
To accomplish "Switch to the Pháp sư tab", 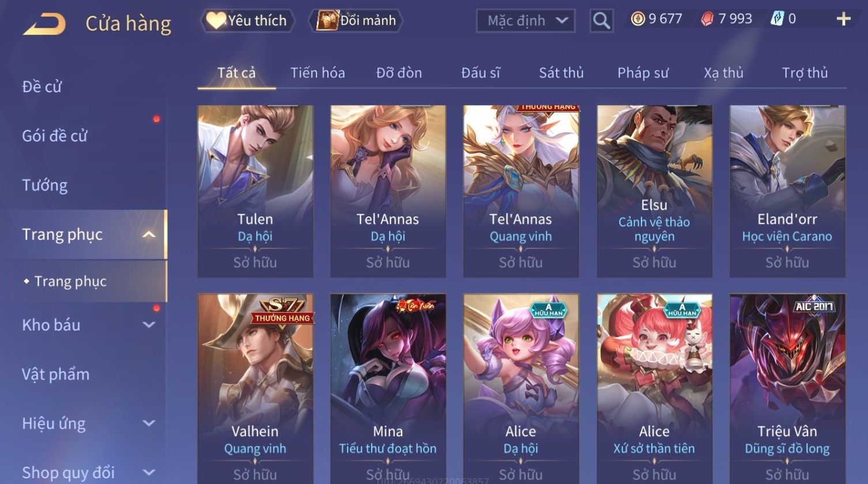I will [643, 73].
